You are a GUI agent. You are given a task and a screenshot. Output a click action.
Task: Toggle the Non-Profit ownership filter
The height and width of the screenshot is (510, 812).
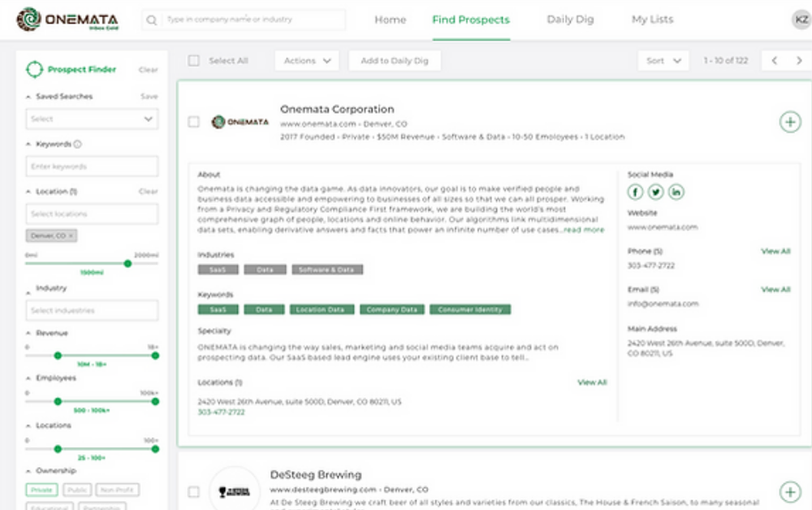pos(117,490)
